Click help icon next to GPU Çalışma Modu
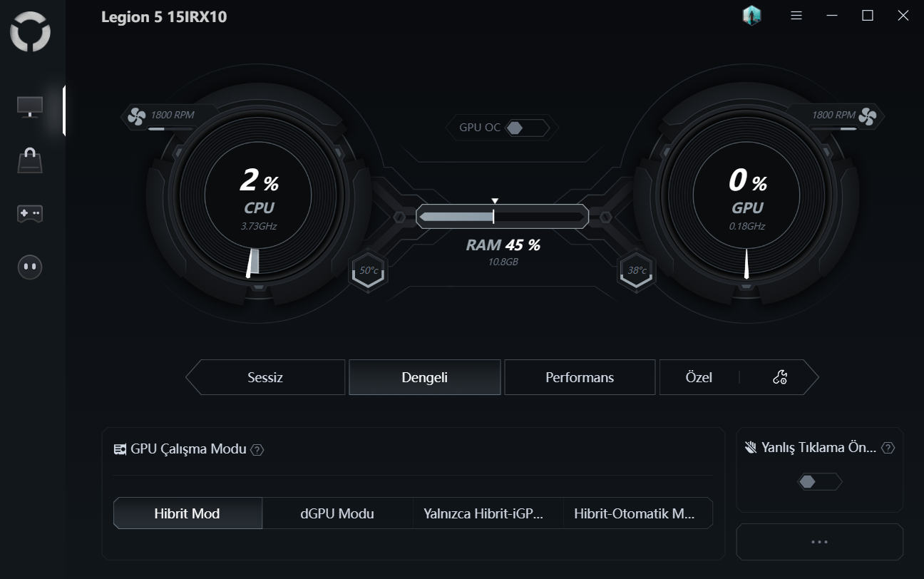 [257, 450]
